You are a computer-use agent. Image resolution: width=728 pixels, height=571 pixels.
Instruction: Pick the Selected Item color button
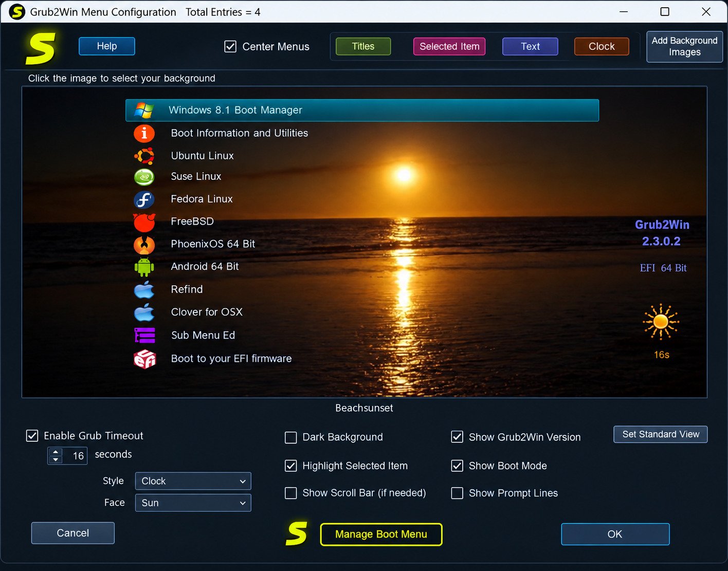pos(449,46)
